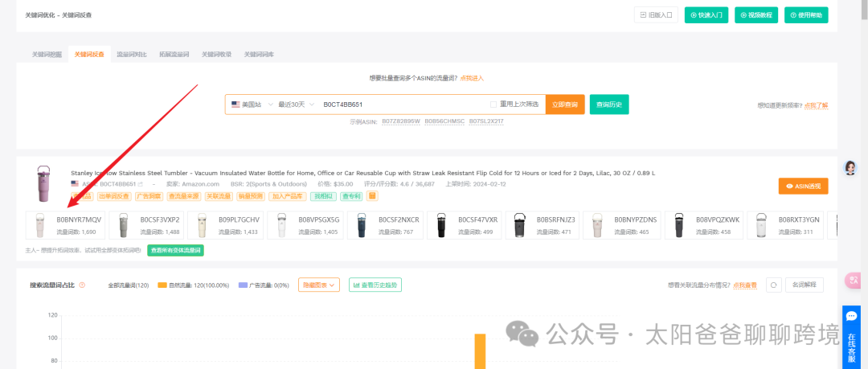This screenshot has width=868, height=369.
Task: Select example ASIN B0856CHMSC
Action: (444, 121)
